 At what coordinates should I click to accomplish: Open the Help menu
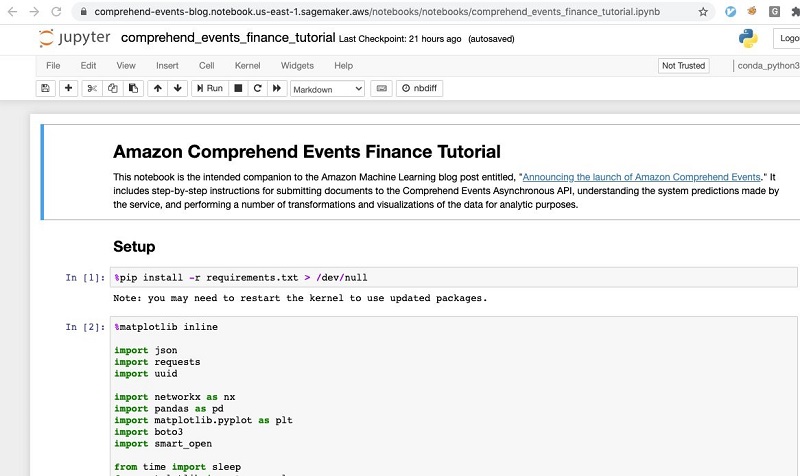(343, 65)
